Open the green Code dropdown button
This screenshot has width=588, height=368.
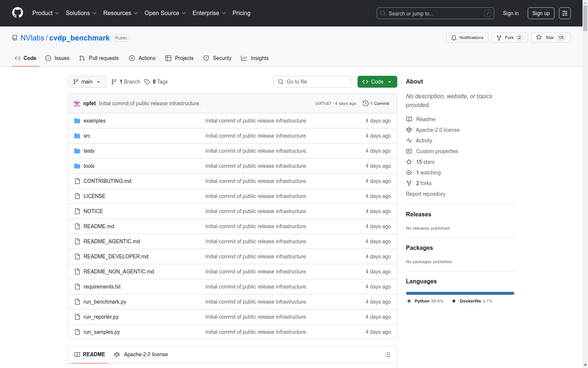tap(377, 82)
